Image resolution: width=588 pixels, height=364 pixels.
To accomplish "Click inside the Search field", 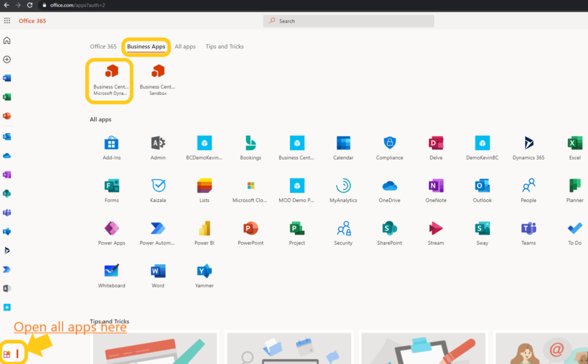I will [349, 21].
